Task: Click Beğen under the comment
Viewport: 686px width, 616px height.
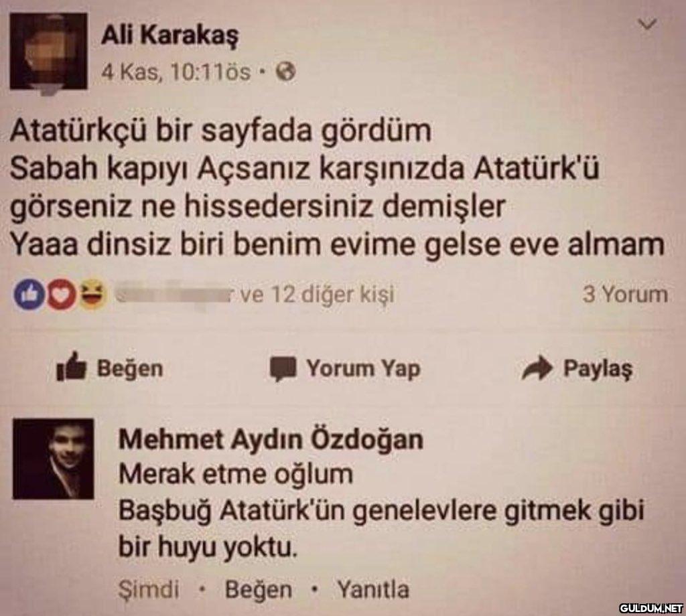Action: point(258,589)
